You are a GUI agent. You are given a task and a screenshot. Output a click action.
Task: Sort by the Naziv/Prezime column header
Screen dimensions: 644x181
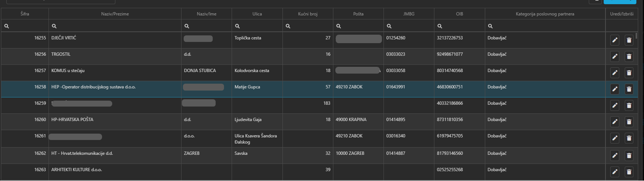pos(115,14)
